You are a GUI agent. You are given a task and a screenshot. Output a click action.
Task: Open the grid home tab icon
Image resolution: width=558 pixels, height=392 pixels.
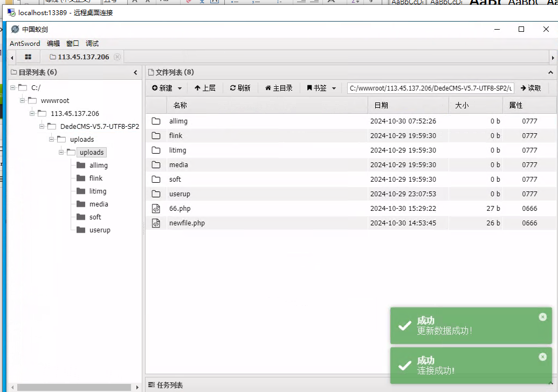28,57
